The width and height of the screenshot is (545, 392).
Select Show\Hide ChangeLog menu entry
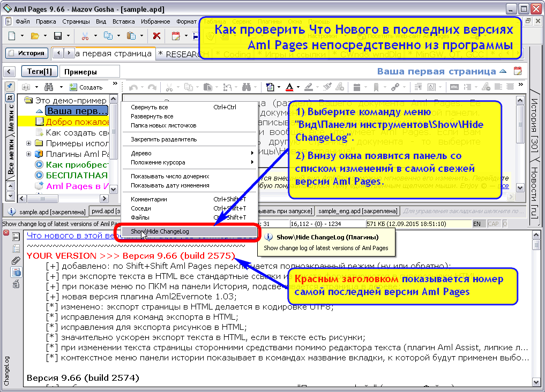tap(189, 231)
